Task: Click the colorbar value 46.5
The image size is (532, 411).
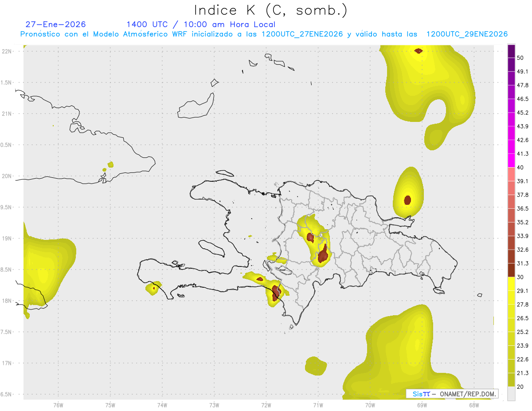Action: click(523, 99)
